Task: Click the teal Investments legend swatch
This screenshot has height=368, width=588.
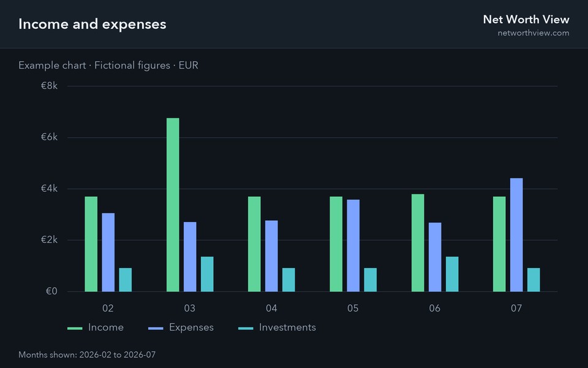Action: [246, 329]
